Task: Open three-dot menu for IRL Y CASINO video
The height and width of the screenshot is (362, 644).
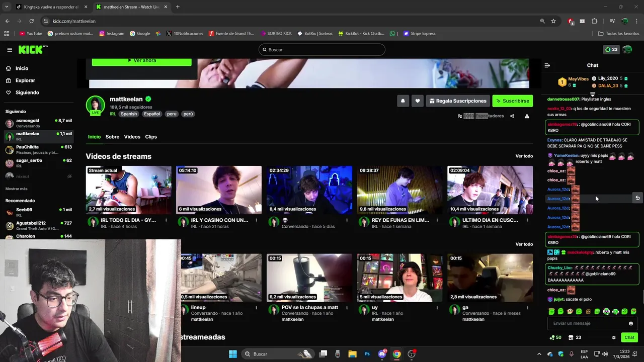Action: tap(256, 220)
